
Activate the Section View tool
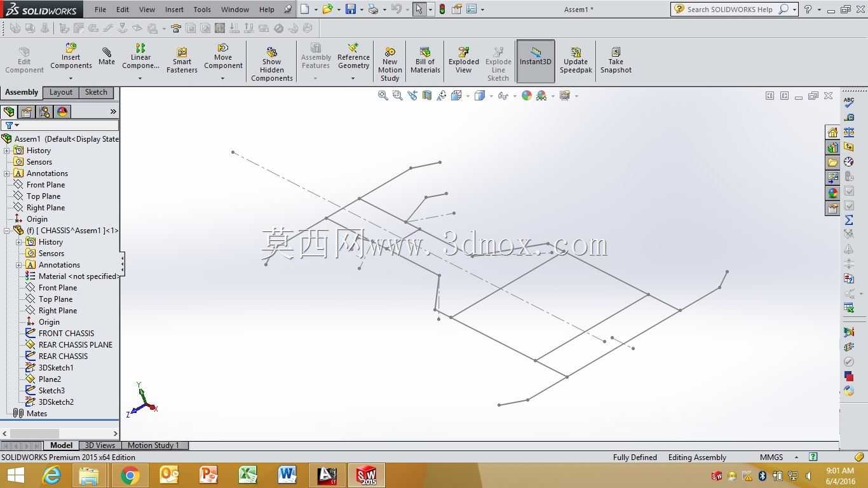(x=427, y=95)
